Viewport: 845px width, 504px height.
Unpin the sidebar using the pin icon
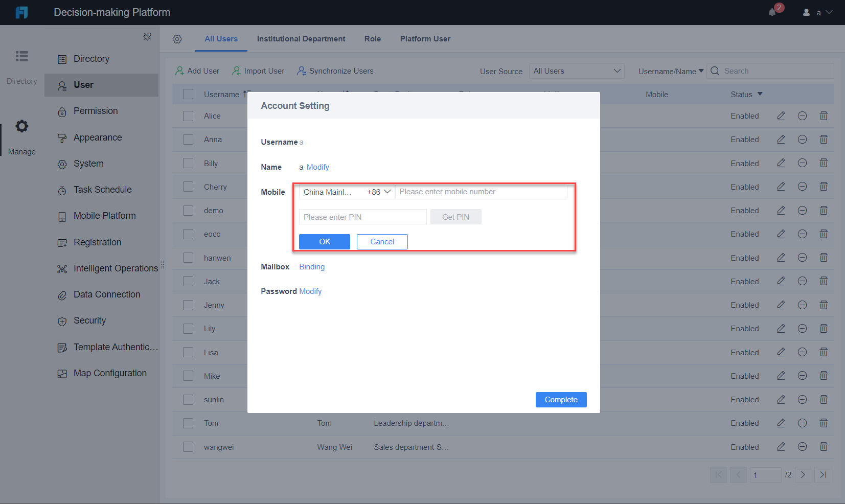147,36
